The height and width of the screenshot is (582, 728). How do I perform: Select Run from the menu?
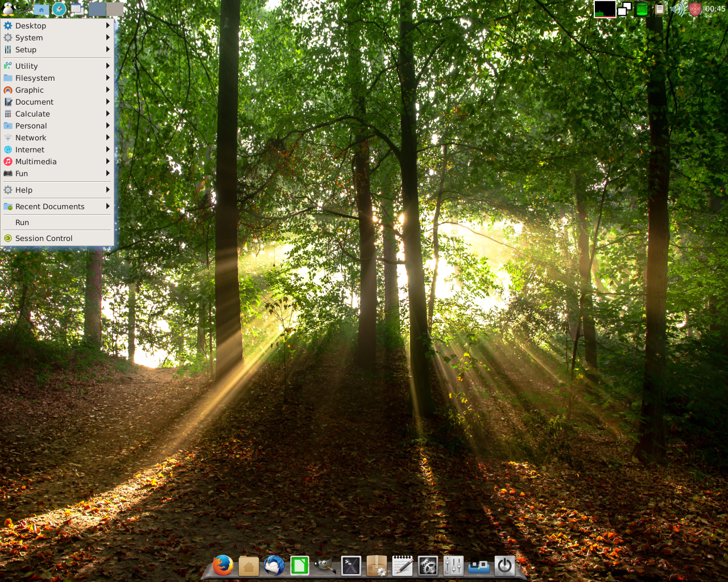click(x=57, y=222)
